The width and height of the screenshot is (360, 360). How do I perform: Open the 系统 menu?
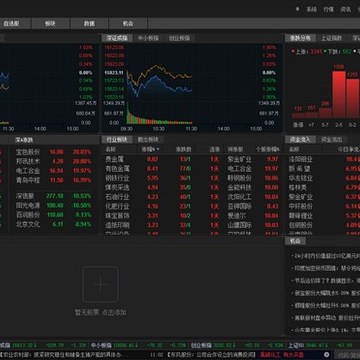(311, 9)
